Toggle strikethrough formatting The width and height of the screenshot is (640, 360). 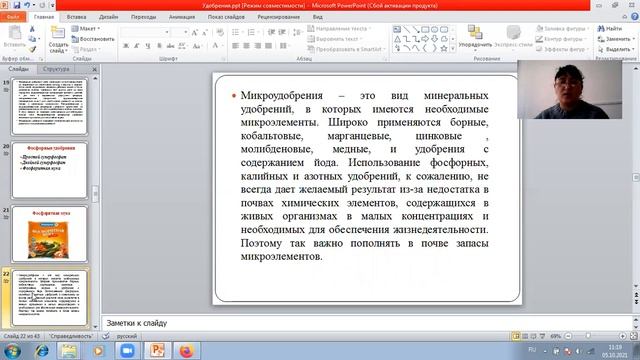coord(170,46)
